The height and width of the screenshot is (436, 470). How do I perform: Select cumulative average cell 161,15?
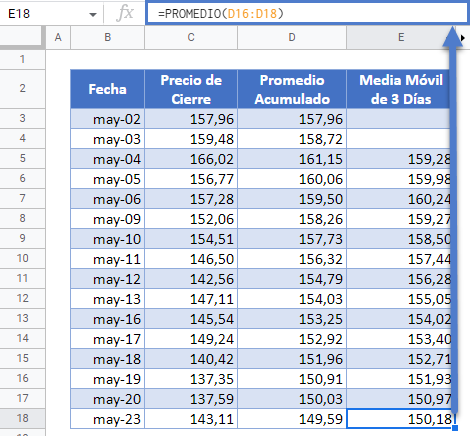(x=292, y=159)
